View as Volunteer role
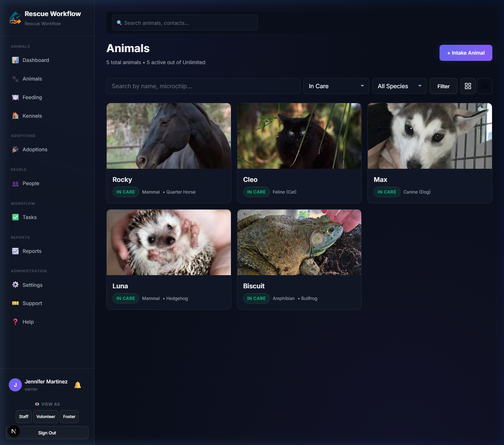The image size is (504, 445). (46, 417)
